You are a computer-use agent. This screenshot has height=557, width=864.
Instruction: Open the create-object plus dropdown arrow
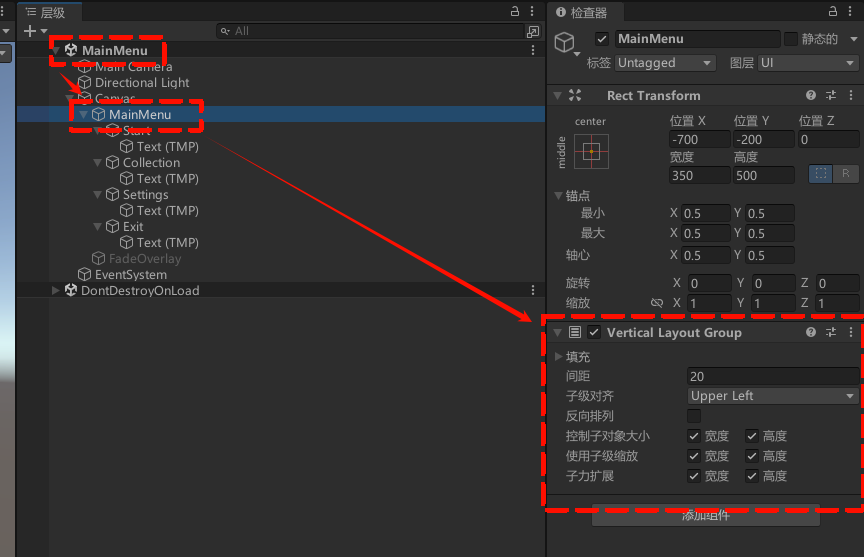(44, 31)
